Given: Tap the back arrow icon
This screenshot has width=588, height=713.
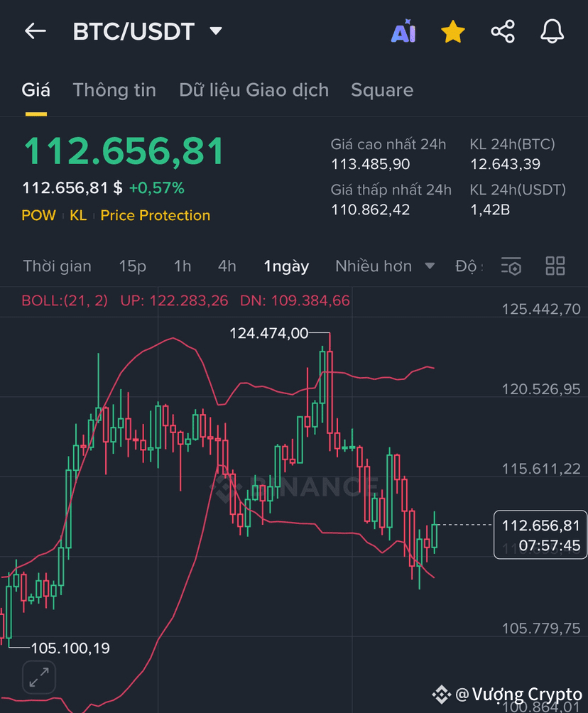Looking at the screenshot, I should [x=35, y=31].
